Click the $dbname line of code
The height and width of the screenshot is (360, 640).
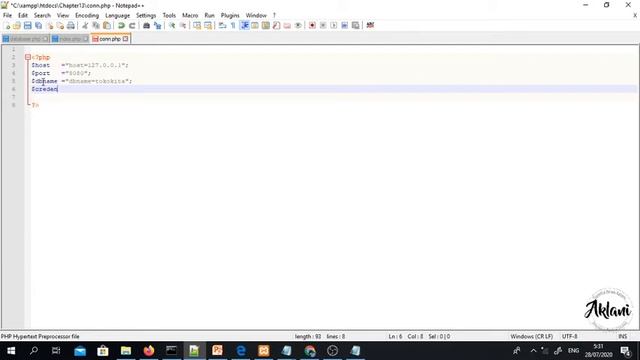pos(82,81)
